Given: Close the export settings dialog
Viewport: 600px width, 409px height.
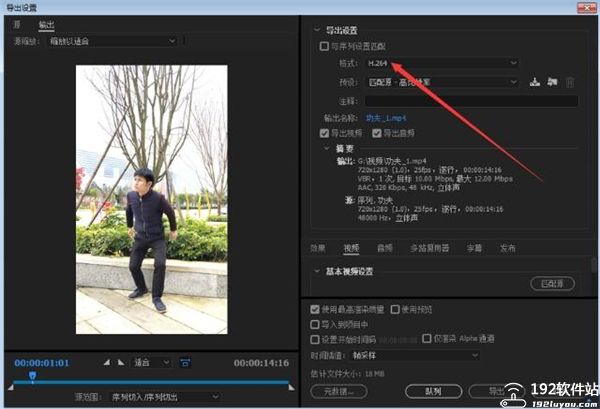Looking at the screenshot, I should [x=590, y=6].
